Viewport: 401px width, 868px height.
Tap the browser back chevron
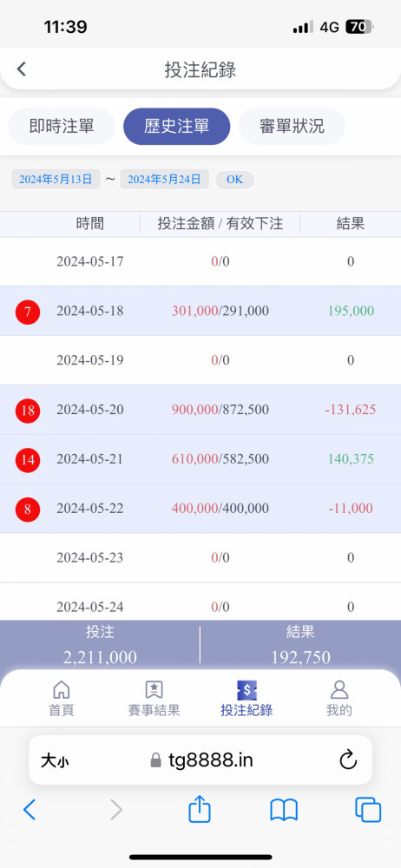[30, 810]
